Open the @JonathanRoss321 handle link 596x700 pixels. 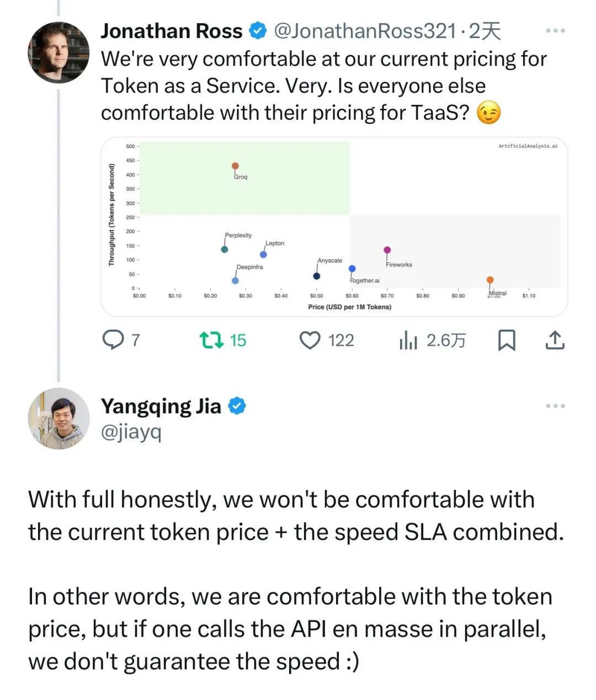pyautogui.click(x=365, y=31)
